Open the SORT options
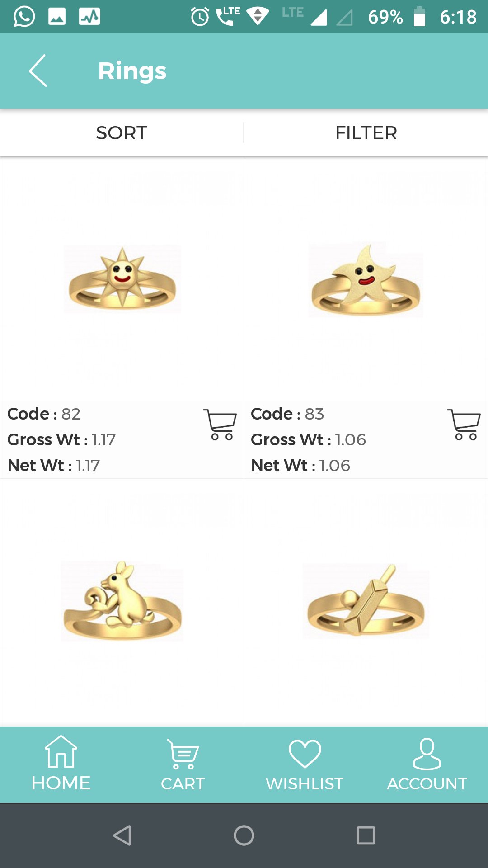Screen dimensions: 488x868 click(122, 133)
